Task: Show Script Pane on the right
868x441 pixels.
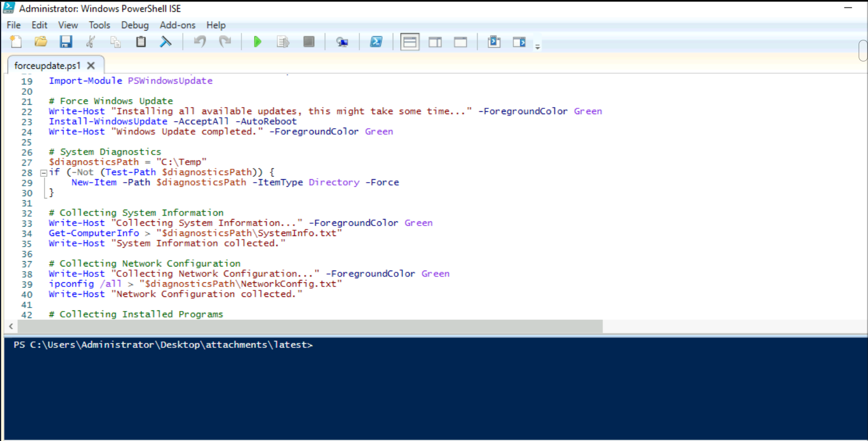Action: [x=434, y=42]
